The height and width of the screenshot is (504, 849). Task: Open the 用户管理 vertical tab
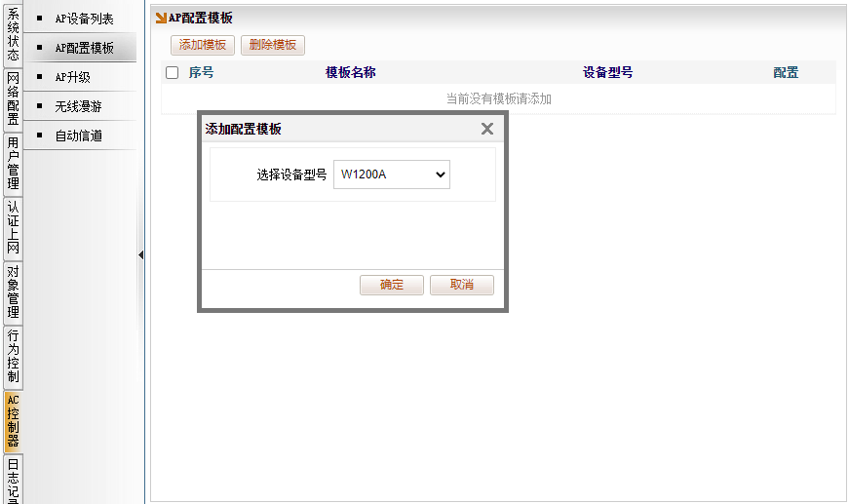pyautogui.click(x=13, y=163)
